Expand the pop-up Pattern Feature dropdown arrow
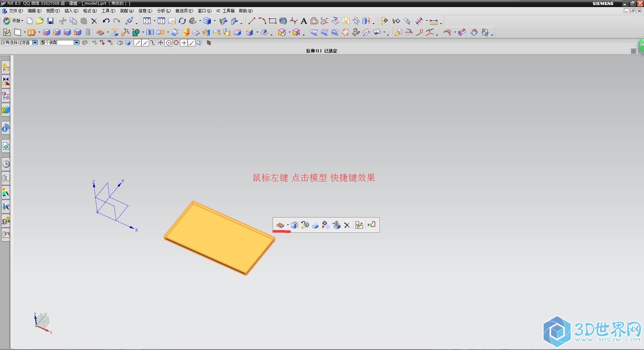This screenshot has width=644, height=350. [288, 225]
